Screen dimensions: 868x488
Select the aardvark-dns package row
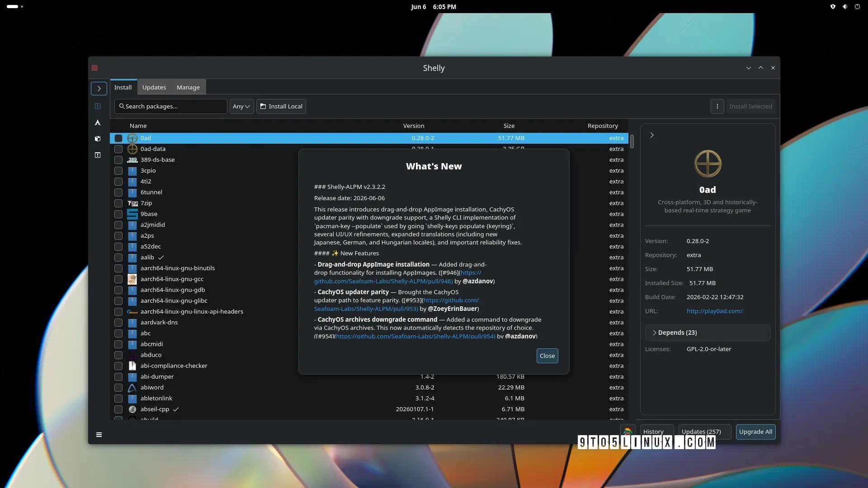[369, 322]
